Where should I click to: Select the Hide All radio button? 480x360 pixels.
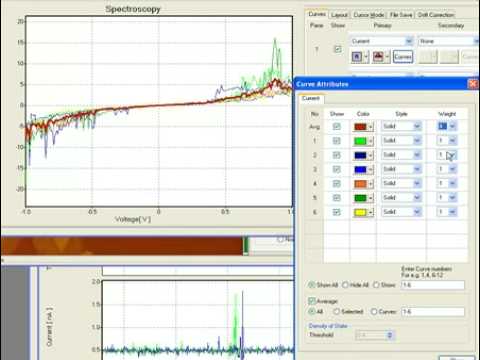[345, 285]
